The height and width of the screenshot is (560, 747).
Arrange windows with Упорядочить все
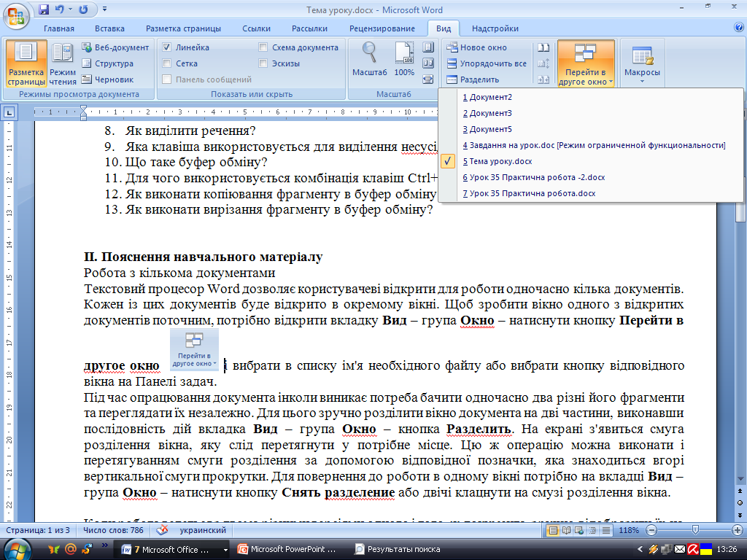pyautogui.click(x=487, y=63)
